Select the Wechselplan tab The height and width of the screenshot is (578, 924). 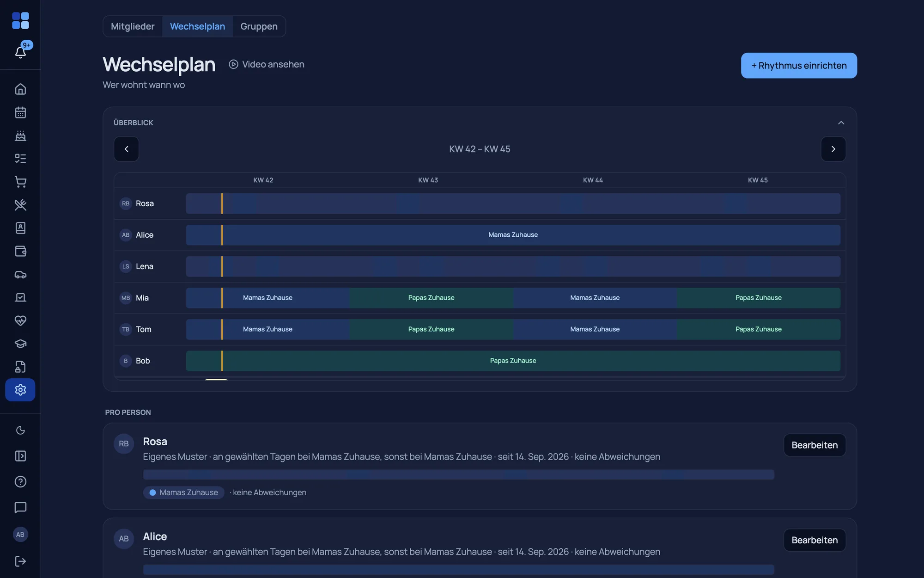pyautogui.click(x=197, y=26)
